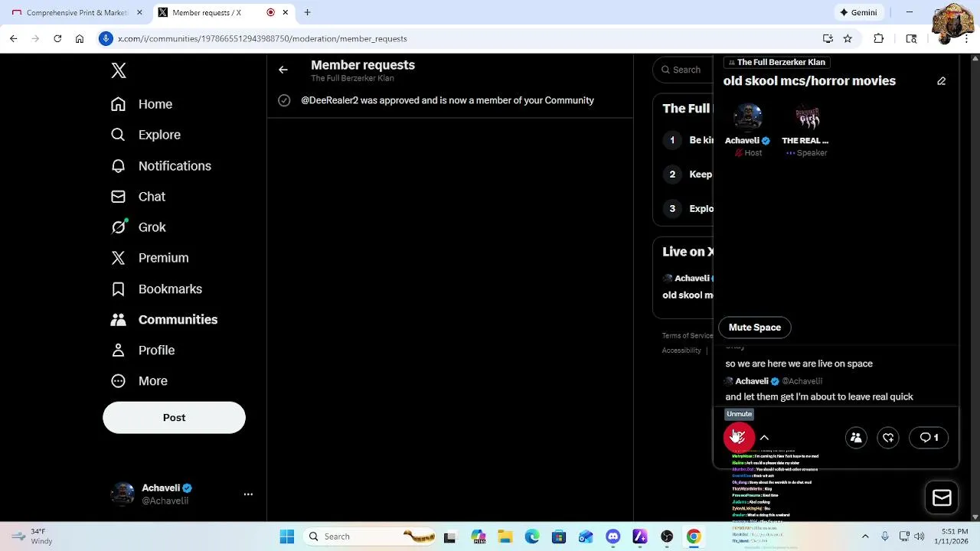Click browser Back arrow
The height and width of the screenshot is (551, 980).
click(14, 38)
